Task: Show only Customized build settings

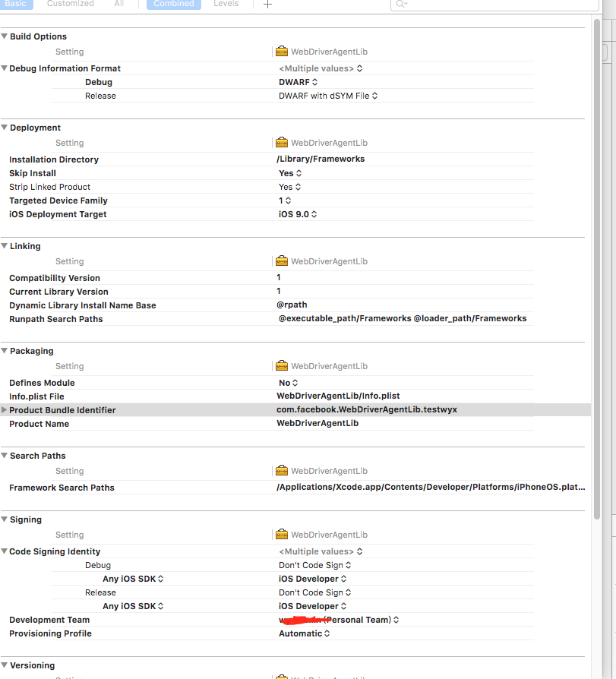Action: coord(70,4)
